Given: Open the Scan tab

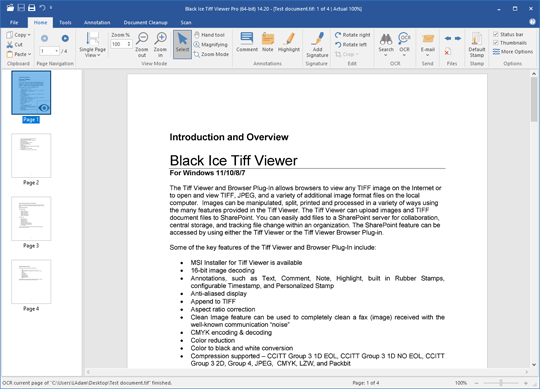Looking at the screenshot, I should 186,23.
